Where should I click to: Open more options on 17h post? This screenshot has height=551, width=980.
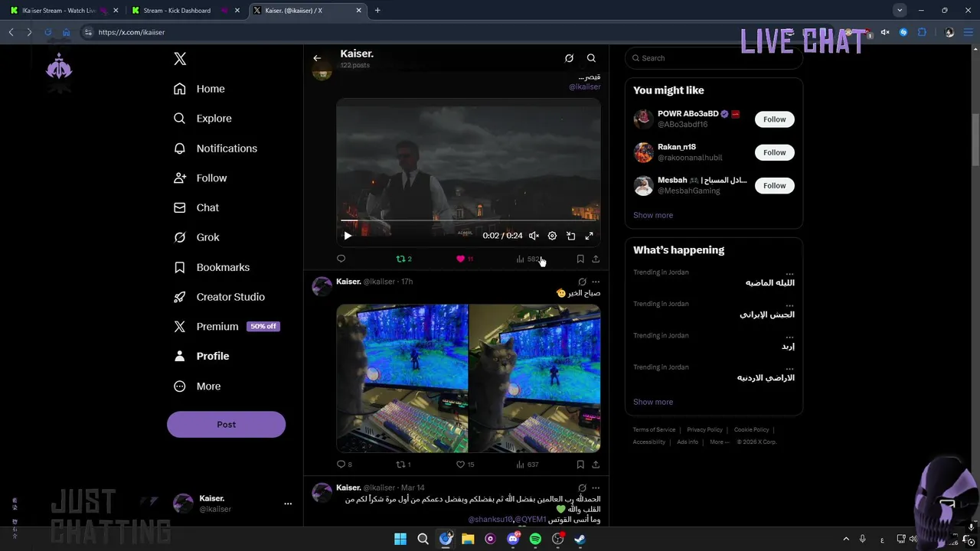596,282
